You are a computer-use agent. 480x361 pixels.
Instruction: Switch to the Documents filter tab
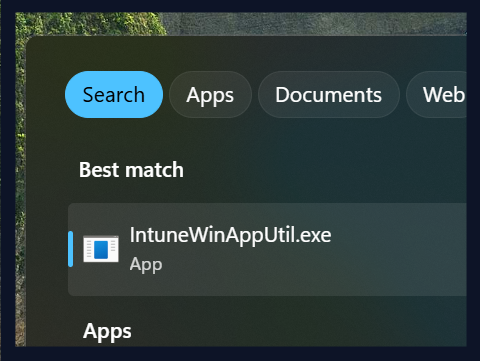click(328, 95)
